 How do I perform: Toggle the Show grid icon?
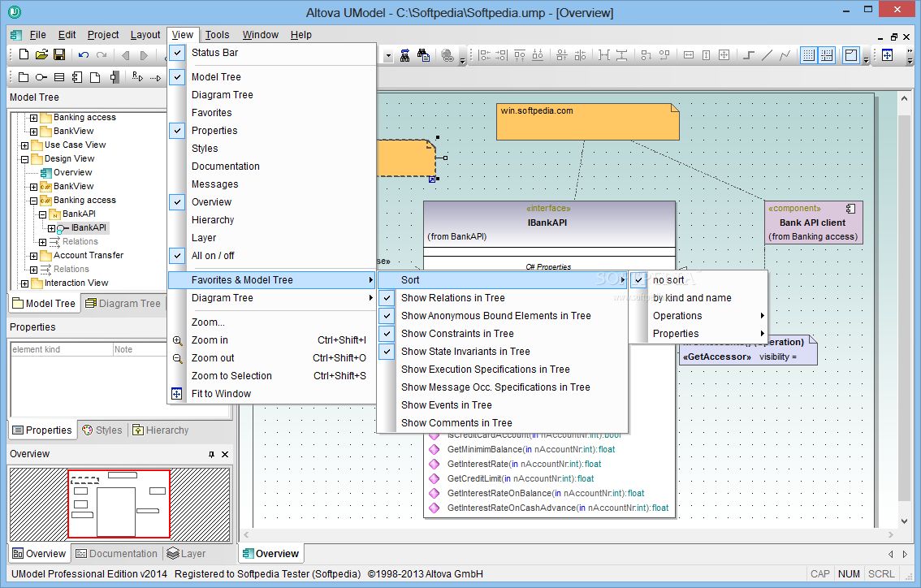pyautogui.click(x=809, y=55)
